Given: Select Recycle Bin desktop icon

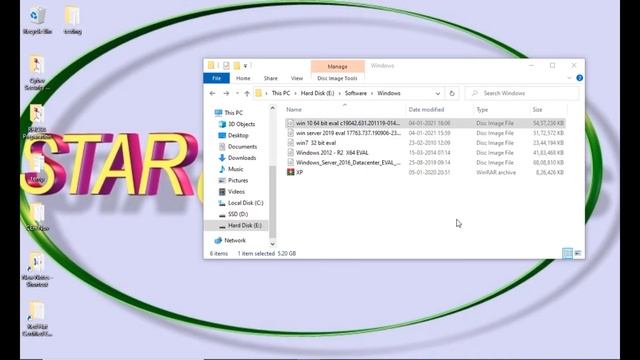Looking at the screenshot, I should [37, 21].
